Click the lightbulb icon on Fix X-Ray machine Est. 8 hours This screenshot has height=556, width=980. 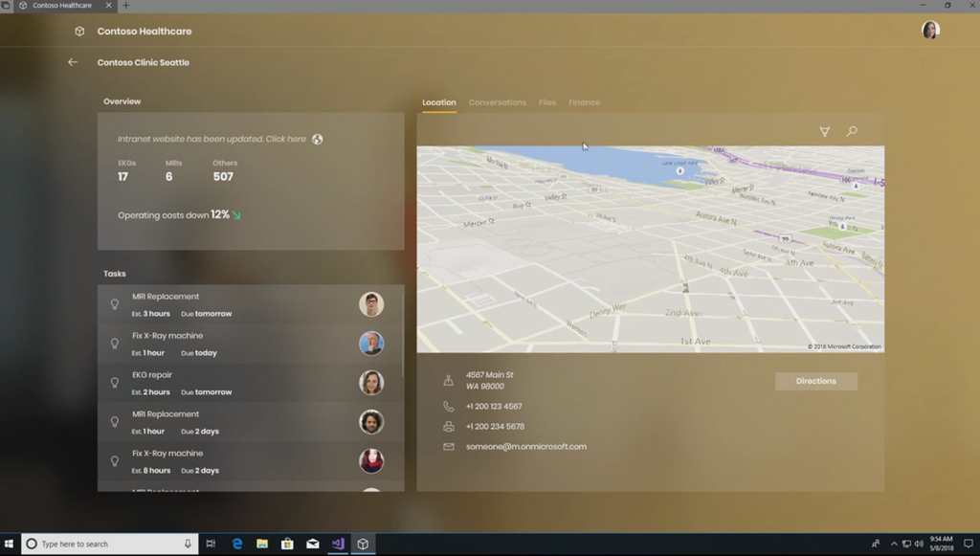point(115,461)
